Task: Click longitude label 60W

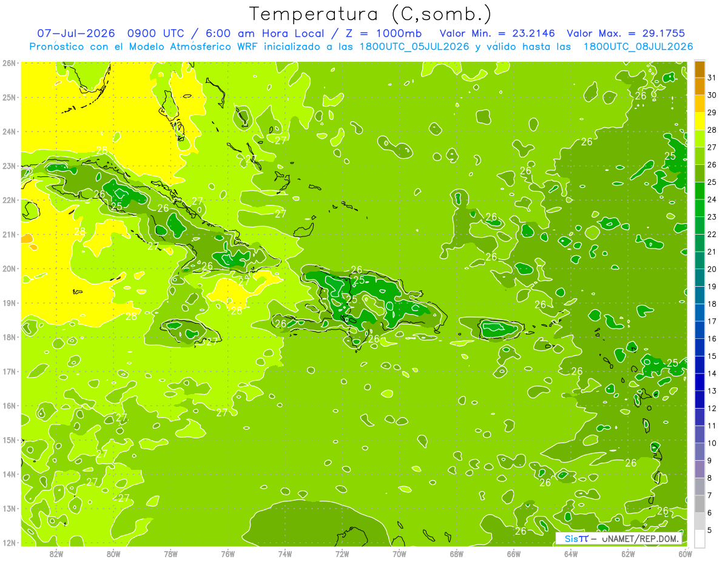Action: [x=685, y=554]
